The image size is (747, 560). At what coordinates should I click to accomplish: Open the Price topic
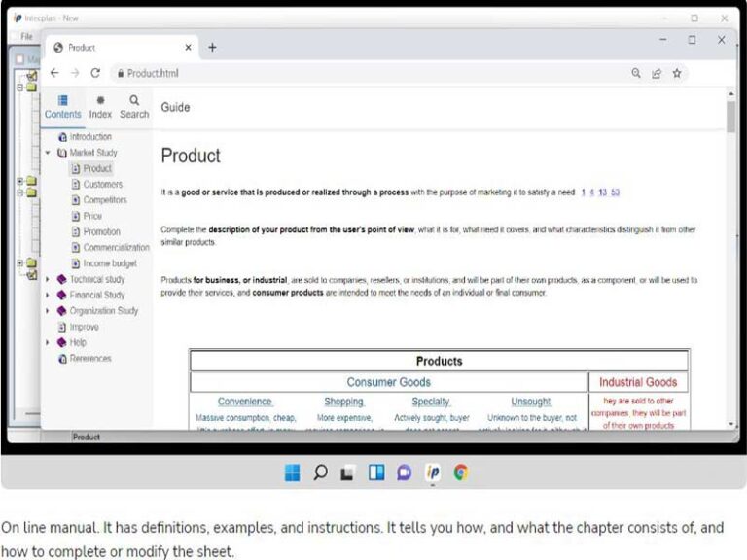tap(92, 216)
